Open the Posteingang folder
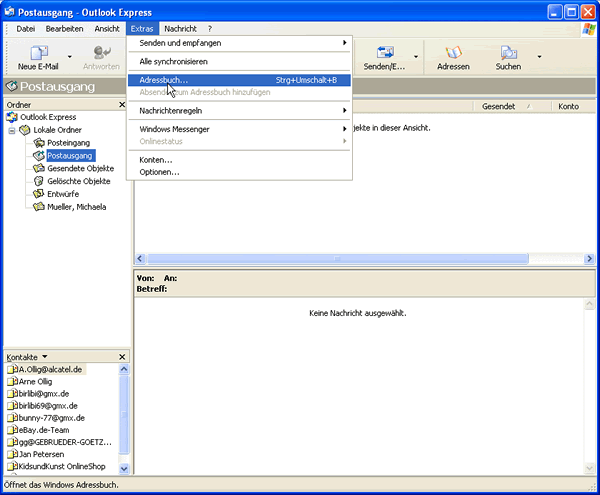The width and height of the screenshot is (600, 495). (x=67, y=143)
